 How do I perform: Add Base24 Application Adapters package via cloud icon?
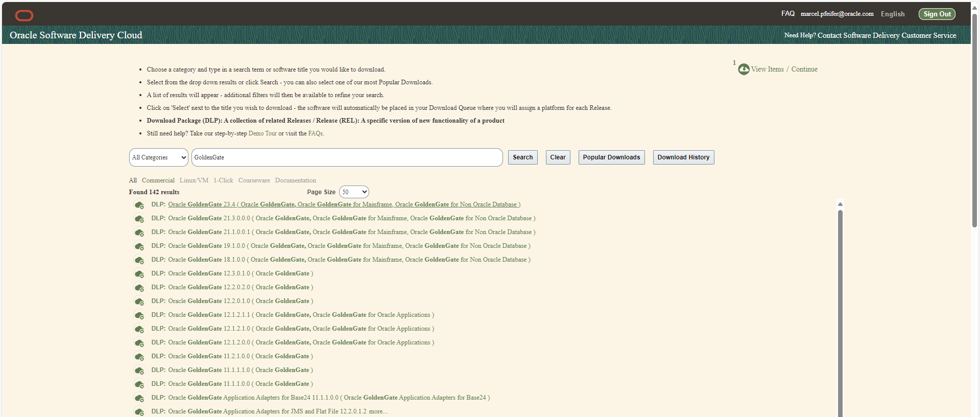point(139,398)
